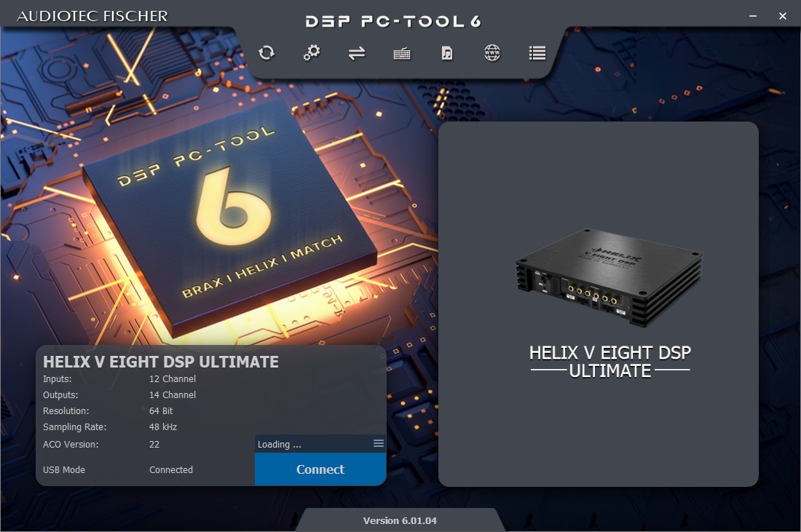The height and width of the screenshot is (532, 801).
Task: Click the USB Mode Connected status
Action: (171, 470)
